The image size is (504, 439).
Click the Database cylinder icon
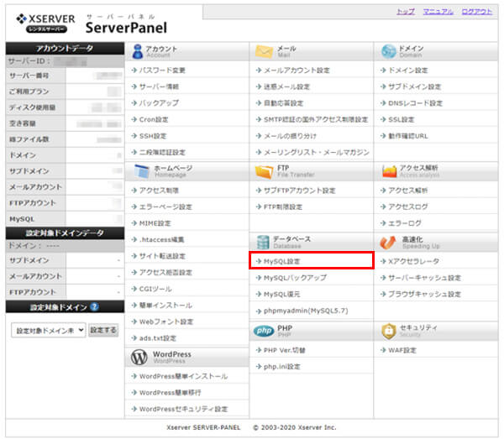pyautogui.click(x=263, y=242)
